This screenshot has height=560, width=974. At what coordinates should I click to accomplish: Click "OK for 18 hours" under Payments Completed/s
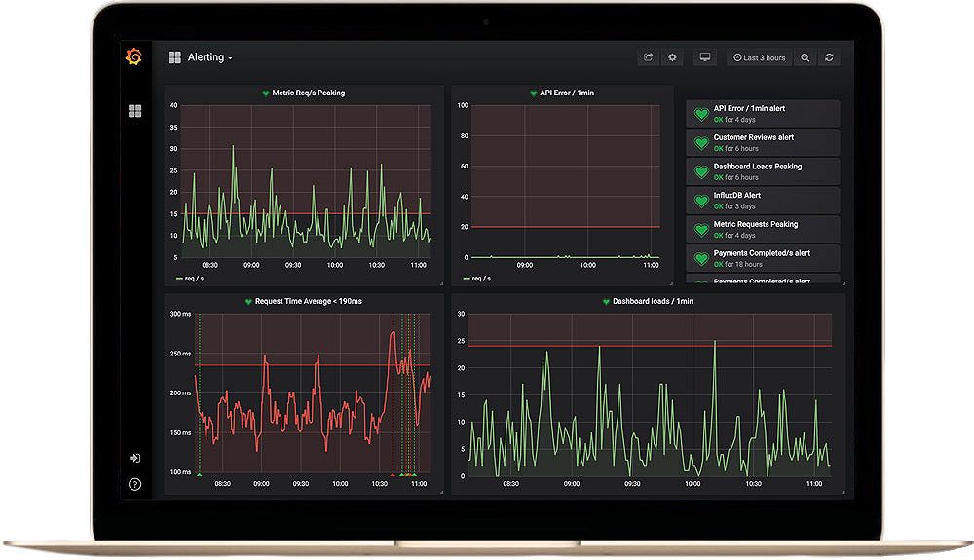pyautogui.click(x=738, y=265)
